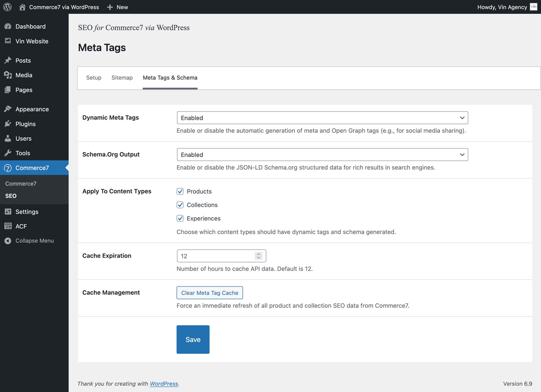Click the Posts pushpin icon

(x=8, y=61)
